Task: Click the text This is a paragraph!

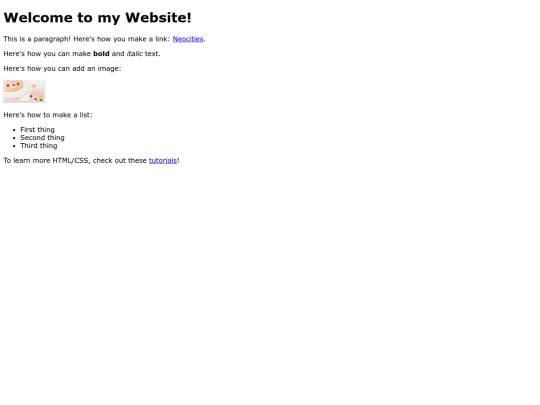Action: point(37,39)
